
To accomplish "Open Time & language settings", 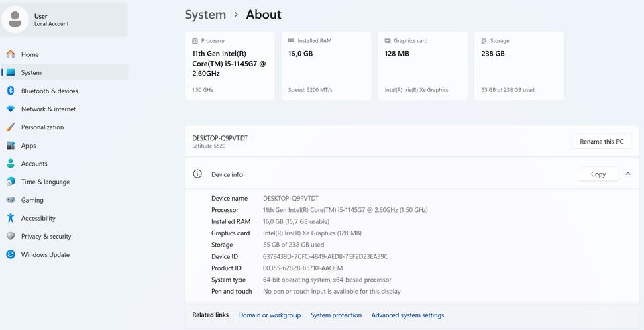I will click(65, 181).
